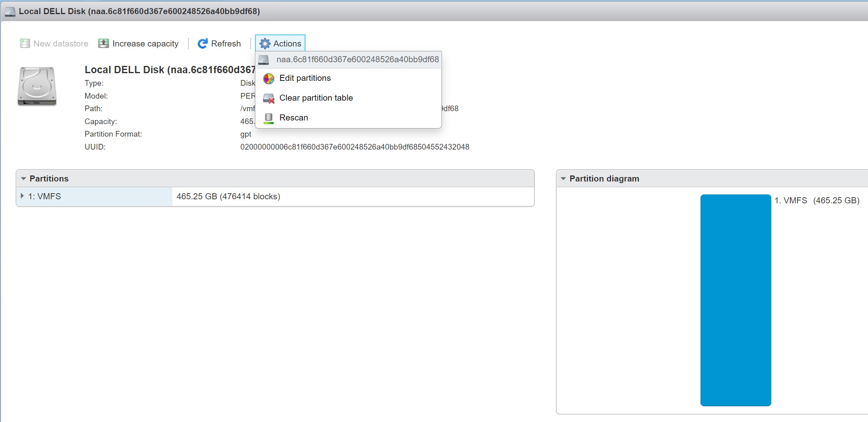
Task: Click the blue VMFS partition block
Action: click(735, 300)
